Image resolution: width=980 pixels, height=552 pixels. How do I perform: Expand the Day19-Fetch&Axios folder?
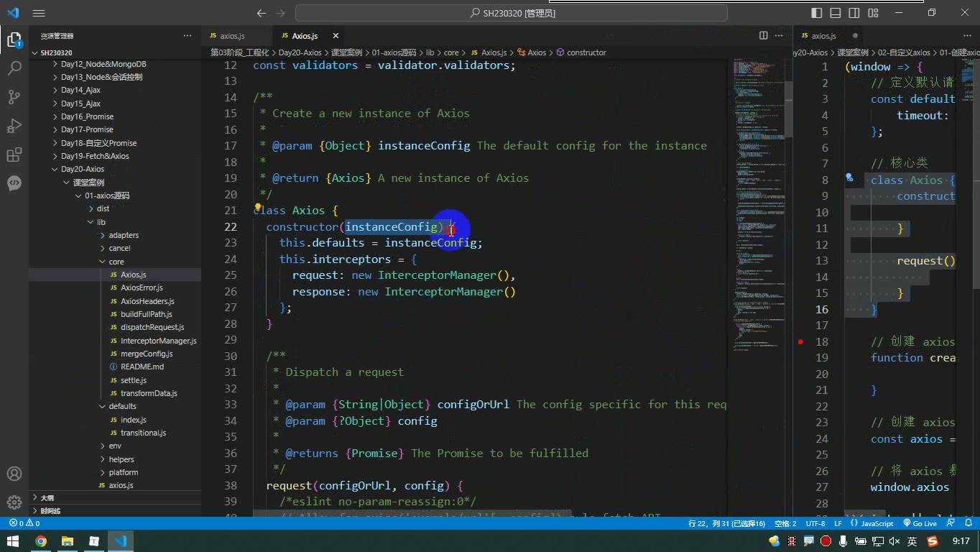(95, 156)
